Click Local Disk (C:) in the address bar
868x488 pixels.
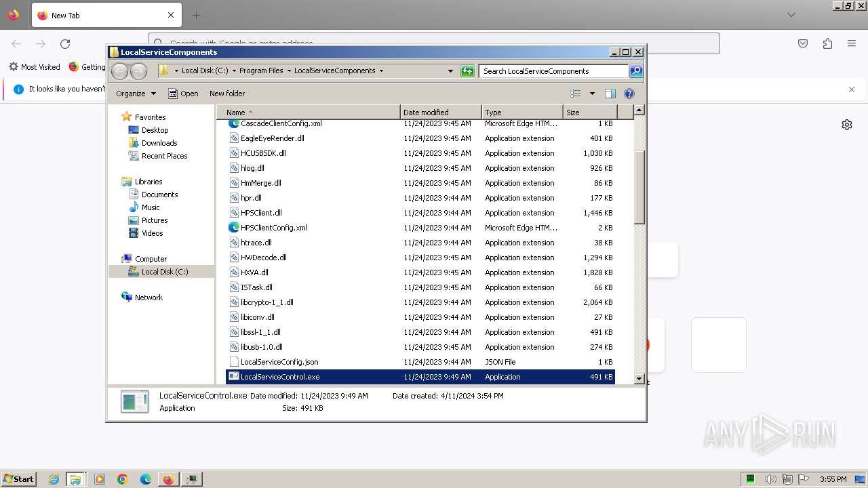pos(205,70)
